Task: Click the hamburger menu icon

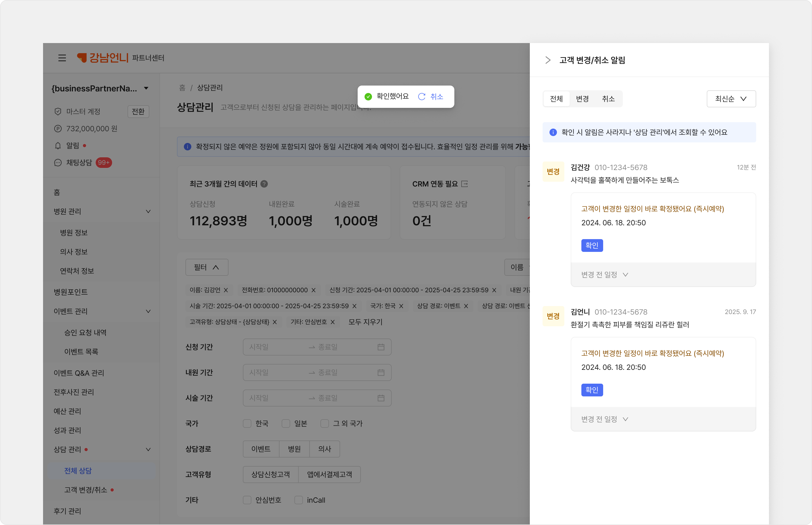Action: 62,58
